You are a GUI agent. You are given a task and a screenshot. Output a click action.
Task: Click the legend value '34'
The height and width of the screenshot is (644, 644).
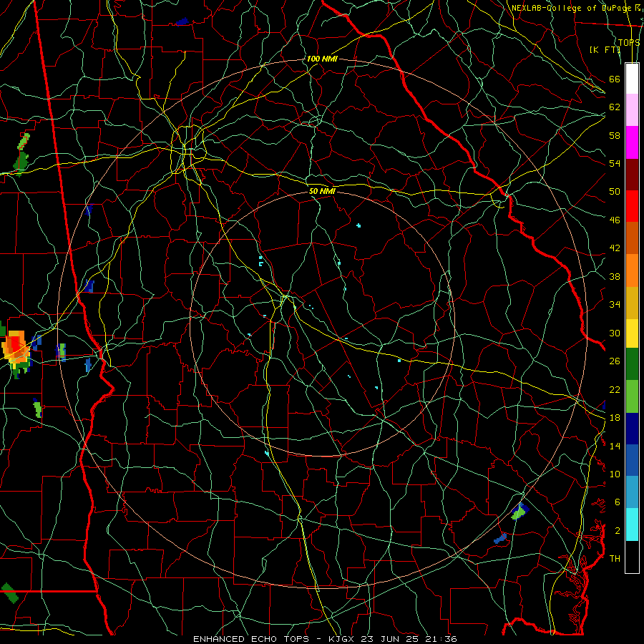tap(615, 304)
